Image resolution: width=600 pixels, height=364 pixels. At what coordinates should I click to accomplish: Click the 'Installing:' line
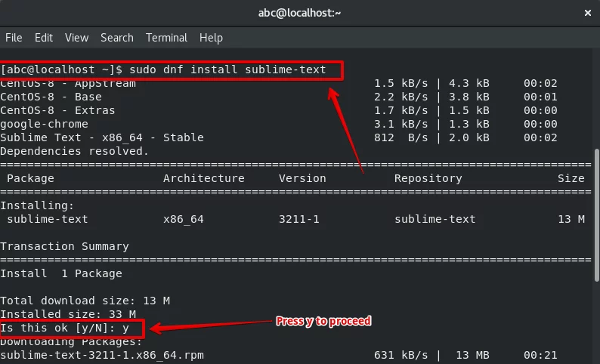point(37,205)
